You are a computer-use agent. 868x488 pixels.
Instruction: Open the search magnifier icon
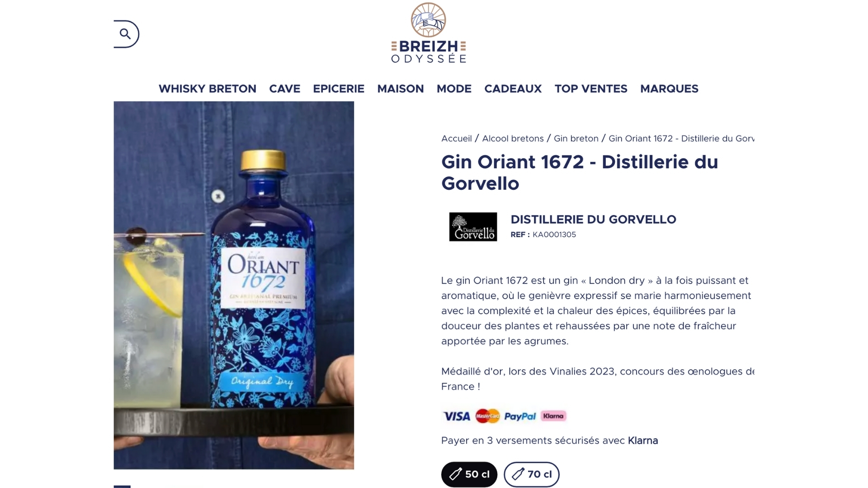pyautogui.click(x=125, y=34)
